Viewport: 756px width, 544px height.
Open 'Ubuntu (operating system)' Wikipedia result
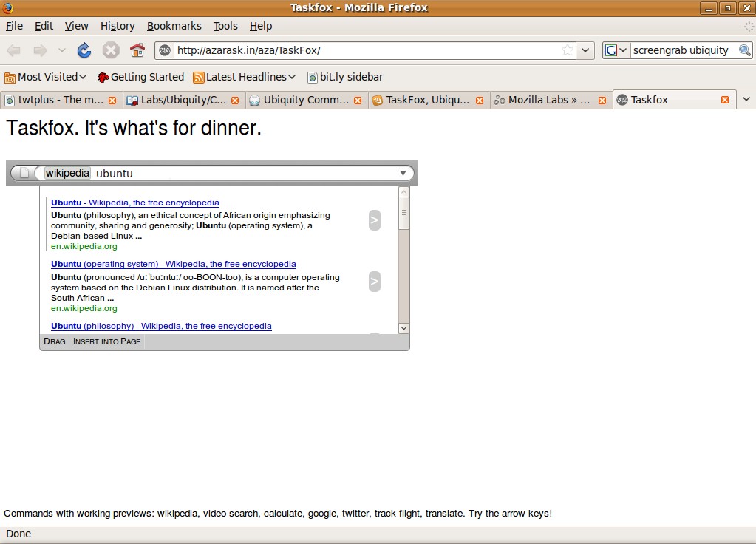(x=174, y=264)
